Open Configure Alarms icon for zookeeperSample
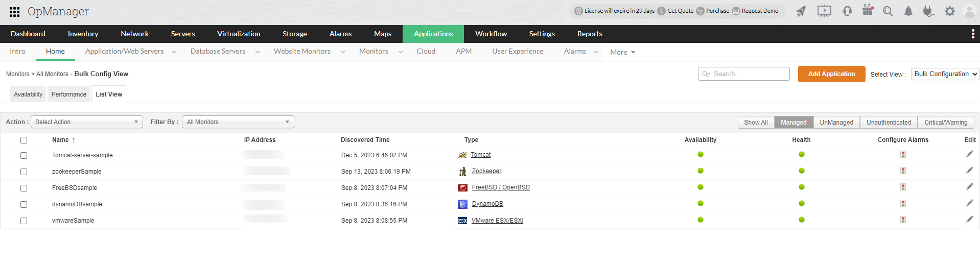The height and width of the screenshot is (264, 980). 903,171
